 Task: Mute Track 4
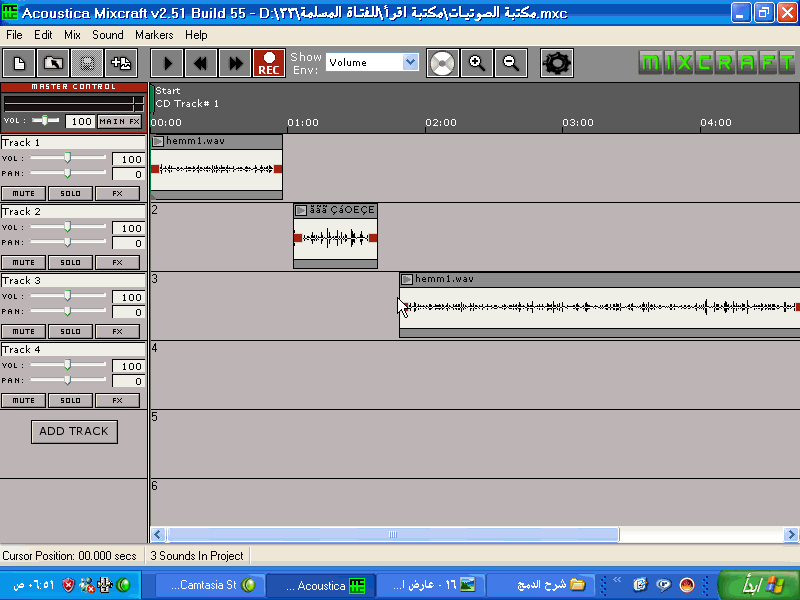click(23, 401)
